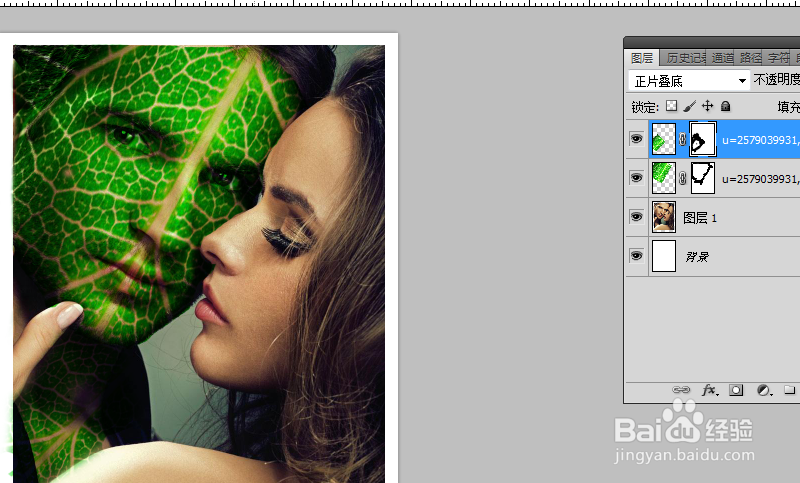
Task: Switch to 历史记录 tab
Action: 684,58
